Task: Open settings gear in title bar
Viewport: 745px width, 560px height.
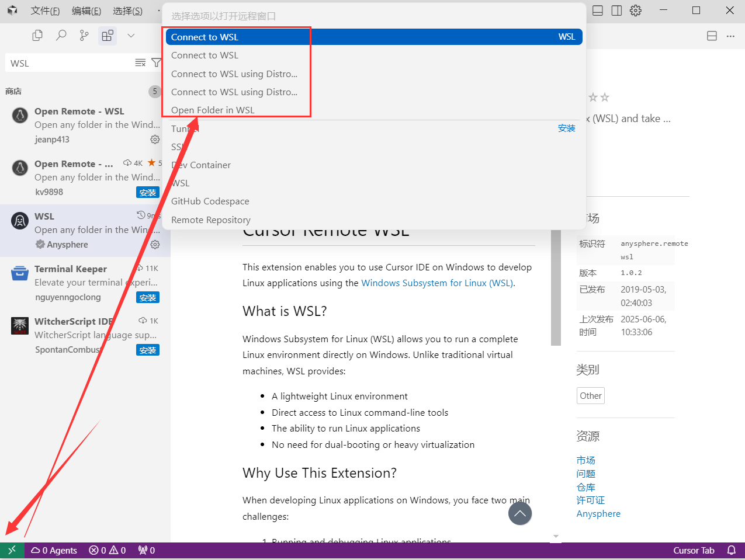Action: tap(636, 11)
